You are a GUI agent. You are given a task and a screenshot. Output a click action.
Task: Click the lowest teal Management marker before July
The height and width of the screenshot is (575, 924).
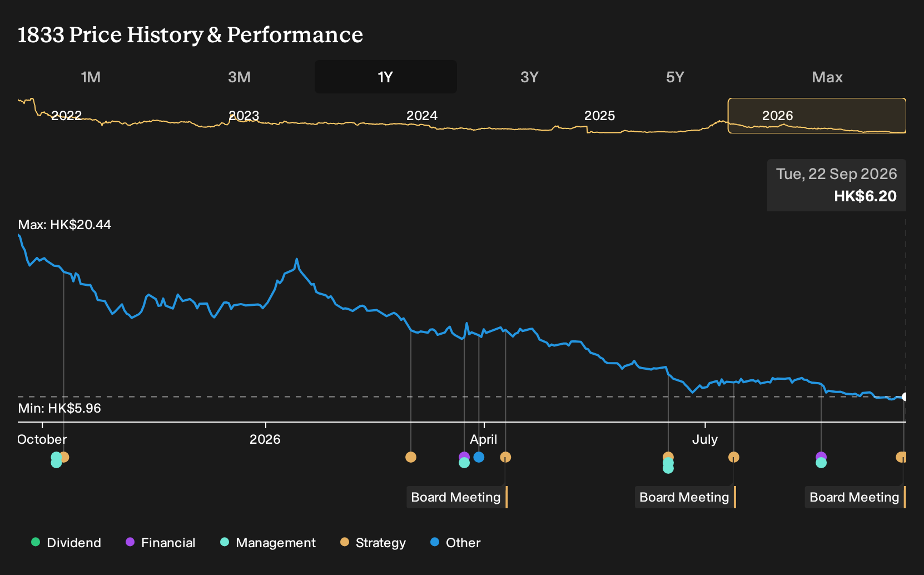click(668, 468)
